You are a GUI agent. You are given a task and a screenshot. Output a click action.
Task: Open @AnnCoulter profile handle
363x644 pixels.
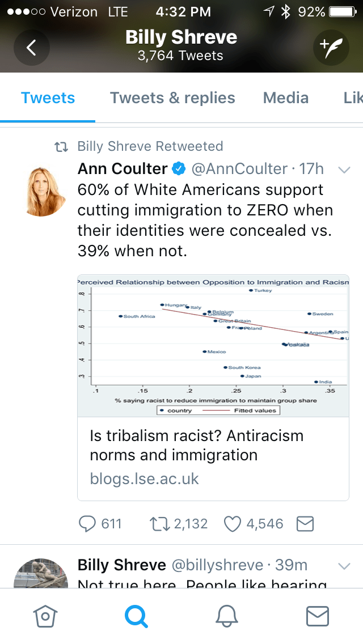click(239, 169)
